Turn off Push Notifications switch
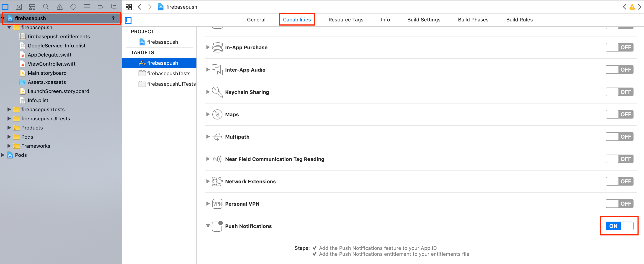Screen dimensions: 644x264 619,226
